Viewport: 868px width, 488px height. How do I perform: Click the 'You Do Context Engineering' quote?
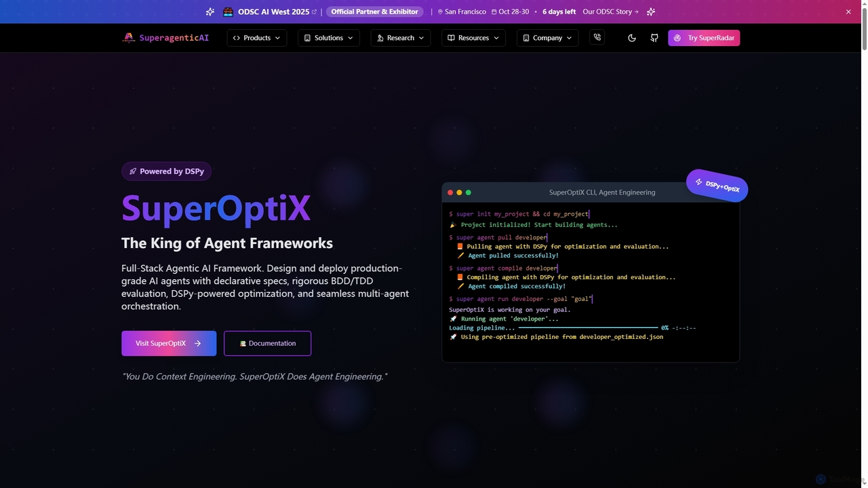254,376
